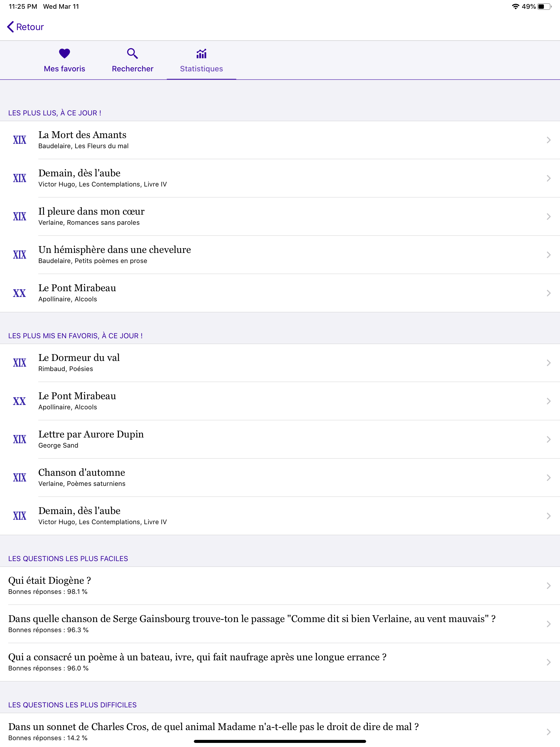Open Le Dormeur du val poem
This screenshot has width=560, height=747.
(x=280, y=363)
